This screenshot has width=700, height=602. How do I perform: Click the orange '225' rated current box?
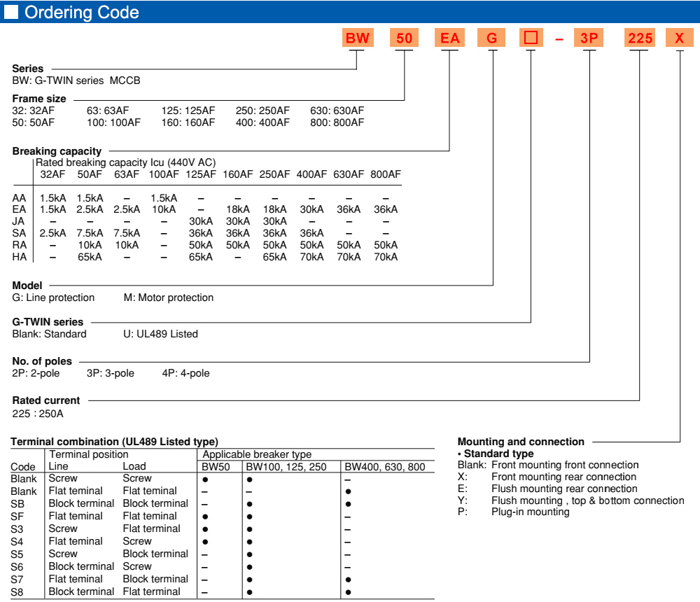(640, 38)
